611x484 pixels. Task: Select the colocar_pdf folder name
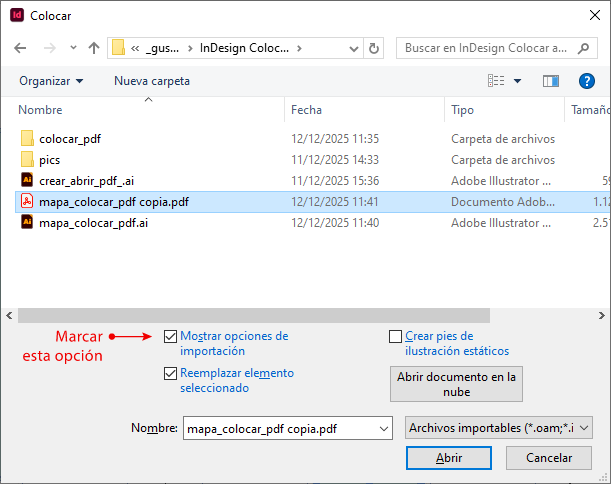click(x=70, y=139)
